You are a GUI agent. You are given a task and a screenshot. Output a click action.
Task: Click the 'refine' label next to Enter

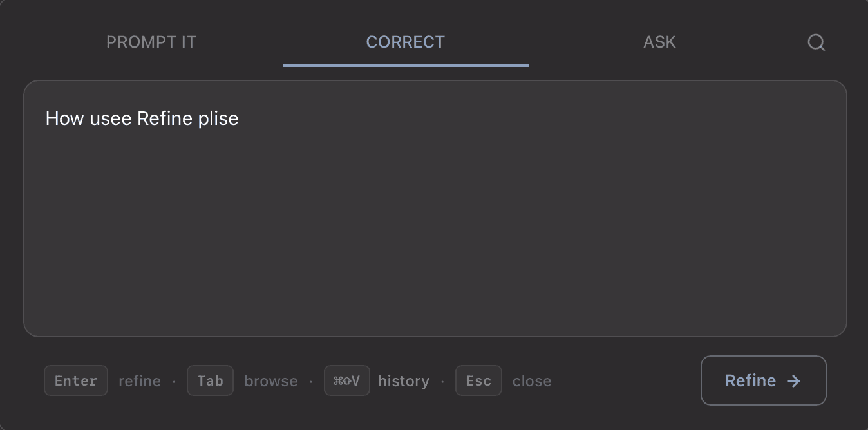140,380
